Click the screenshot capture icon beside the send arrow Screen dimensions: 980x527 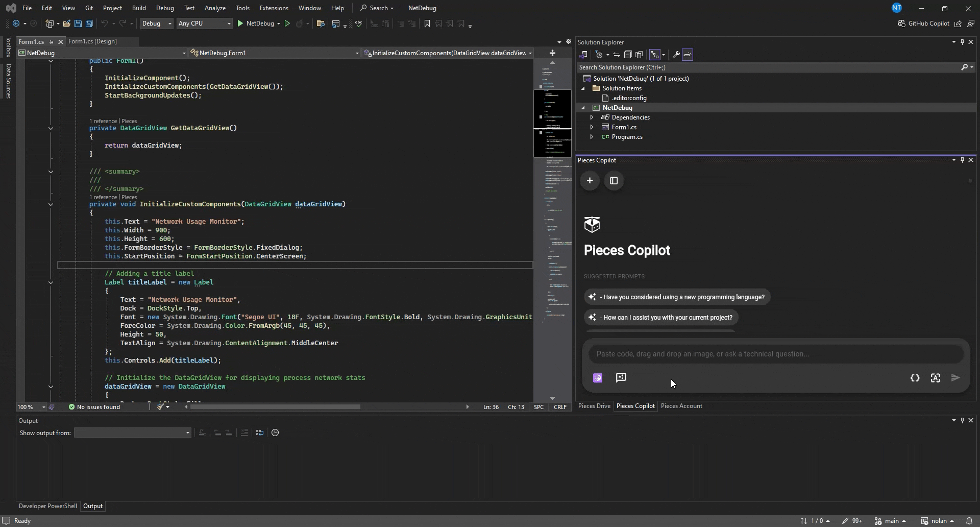click(935, 378)
